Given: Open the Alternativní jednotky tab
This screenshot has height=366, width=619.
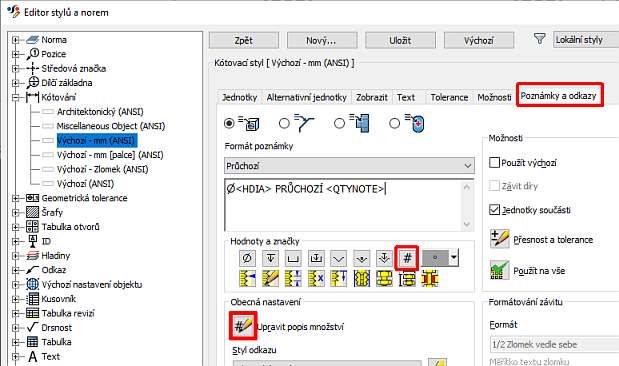Looking at the screenshot, I should click(306, 97).
